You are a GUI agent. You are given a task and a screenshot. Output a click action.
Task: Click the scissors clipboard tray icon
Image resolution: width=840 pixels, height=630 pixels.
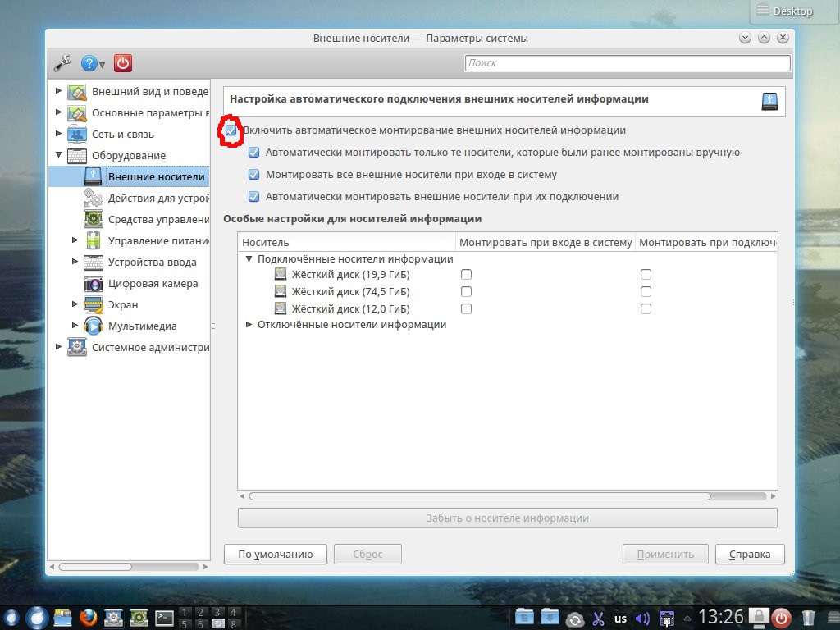coord(598,619)
